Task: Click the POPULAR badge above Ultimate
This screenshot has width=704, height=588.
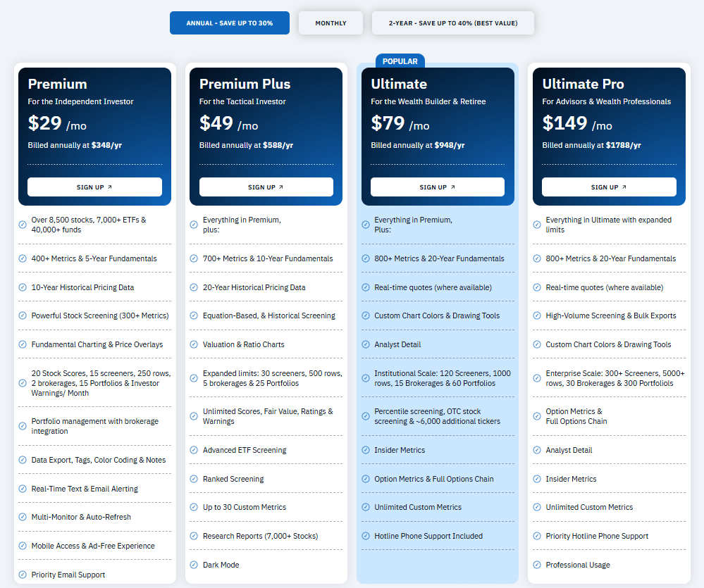Action: click(400, 61)
